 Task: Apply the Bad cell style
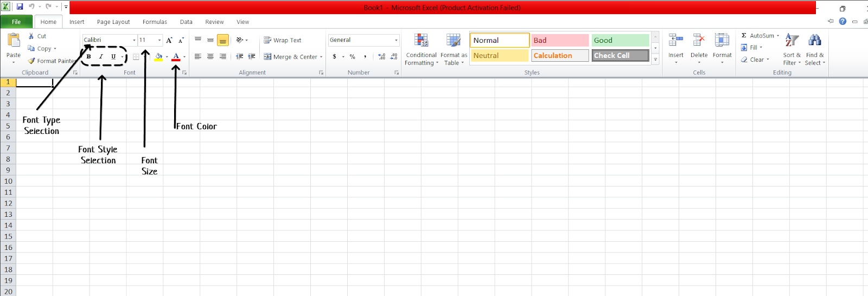click(x=560, y=40)
